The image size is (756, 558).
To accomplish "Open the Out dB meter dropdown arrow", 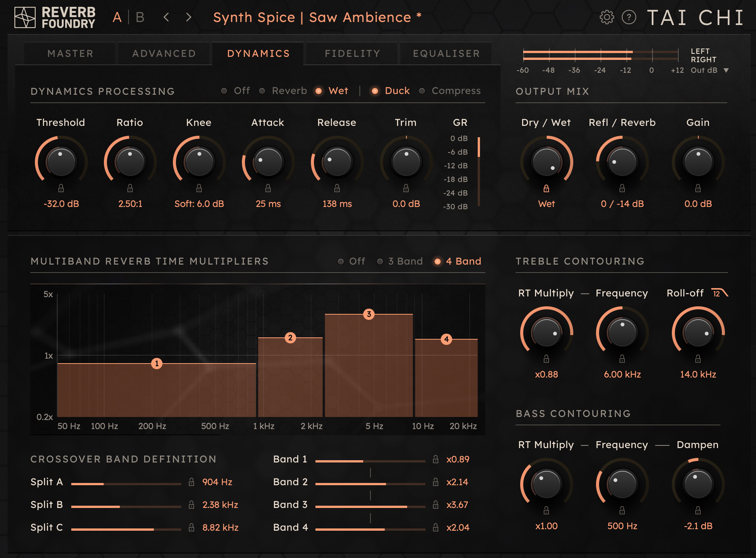I will click(x=726, y=71).
